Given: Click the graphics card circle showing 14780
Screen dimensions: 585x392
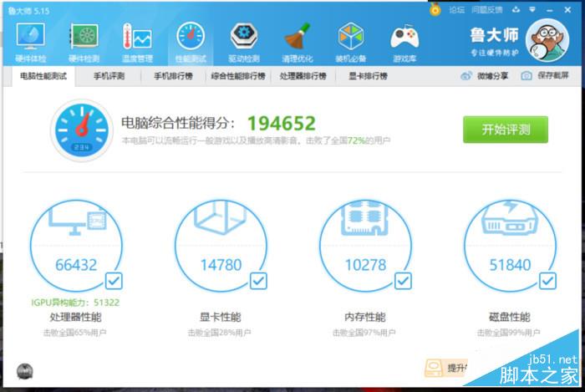Looking at the screenshot, I should pos(221,247).
